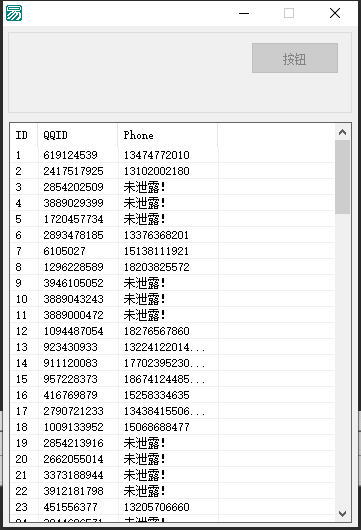Select phone number 13474772010
This screenshot has height=530, width=361.
coord(157,155)
